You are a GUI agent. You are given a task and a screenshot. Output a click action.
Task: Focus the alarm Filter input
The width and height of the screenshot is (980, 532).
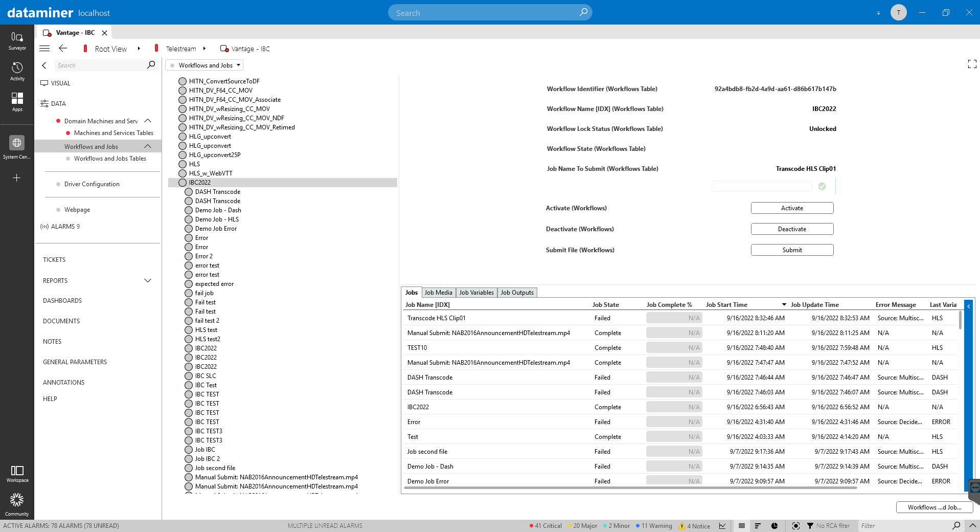tap(904, 526)
